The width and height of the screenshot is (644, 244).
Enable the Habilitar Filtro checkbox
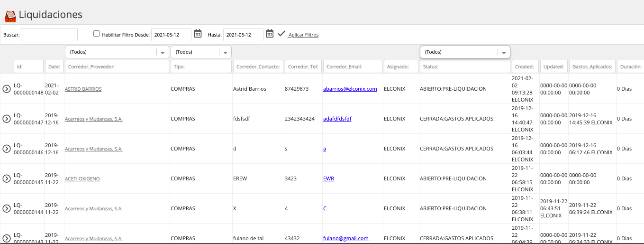tap(97, 34)
